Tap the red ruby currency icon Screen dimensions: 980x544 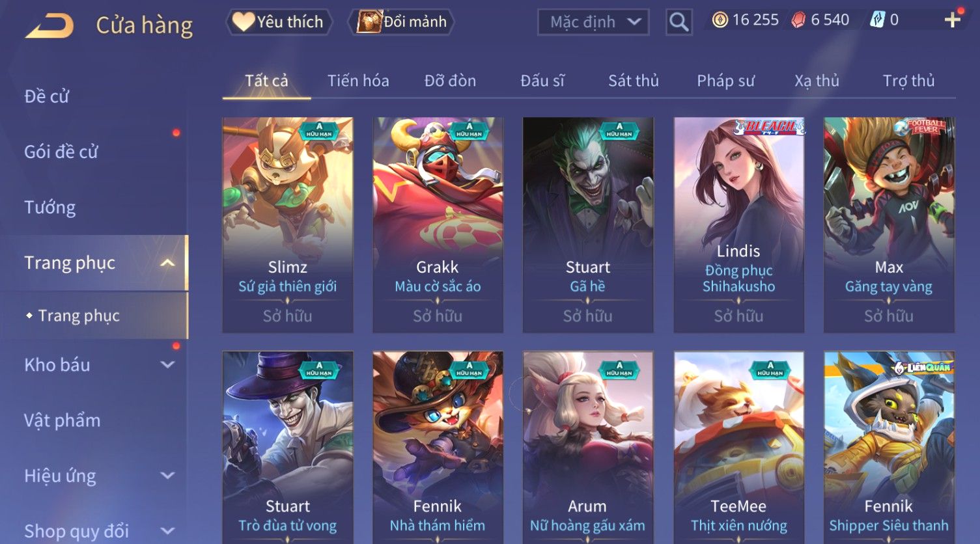coord(798,20)
